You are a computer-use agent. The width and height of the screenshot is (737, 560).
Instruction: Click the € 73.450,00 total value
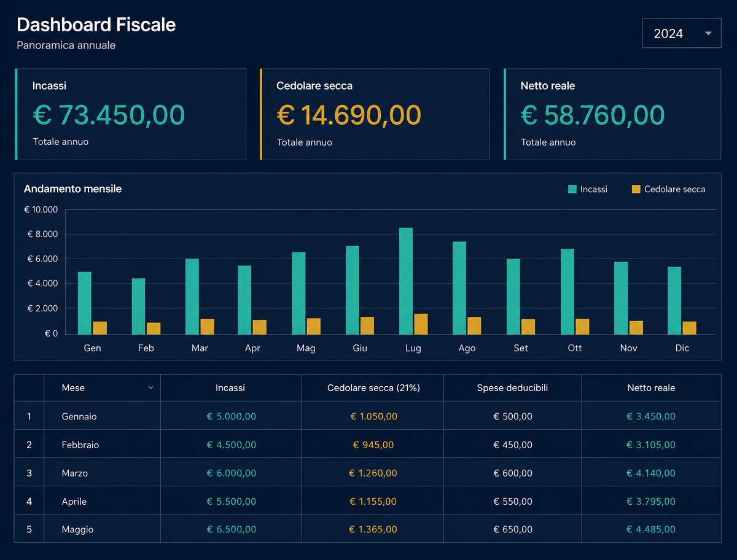pyautogui.click(x=109, y=115)
